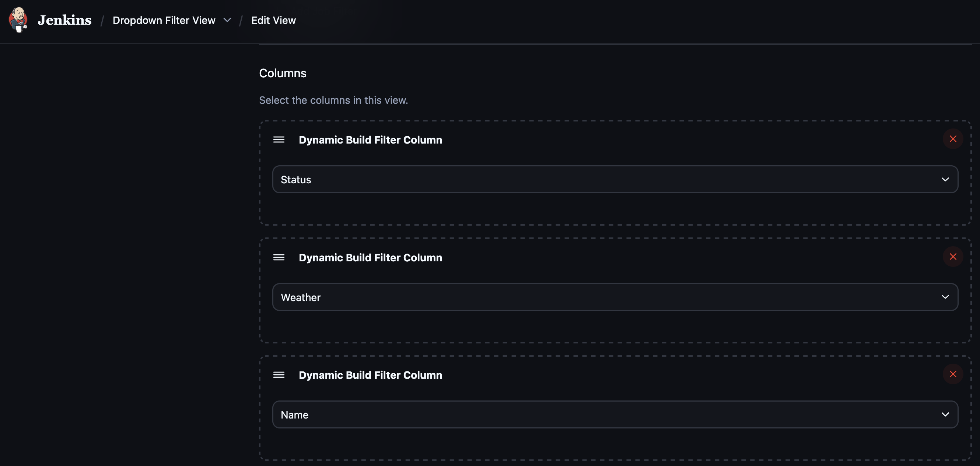Grab the drag handle for the Name column
Image resolution: width=980 pixels, height=466 pixels.
point(279,375)
